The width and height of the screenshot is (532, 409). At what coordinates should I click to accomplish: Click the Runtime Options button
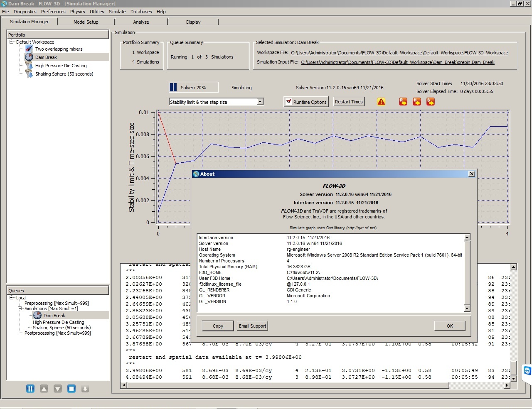point(306,102)
